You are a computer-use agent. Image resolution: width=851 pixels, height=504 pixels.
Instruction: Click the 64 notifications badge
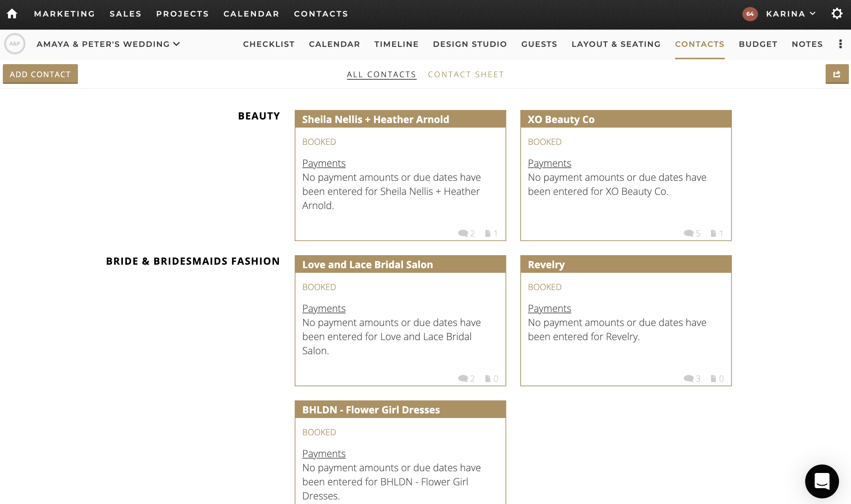tap(750, 14)
